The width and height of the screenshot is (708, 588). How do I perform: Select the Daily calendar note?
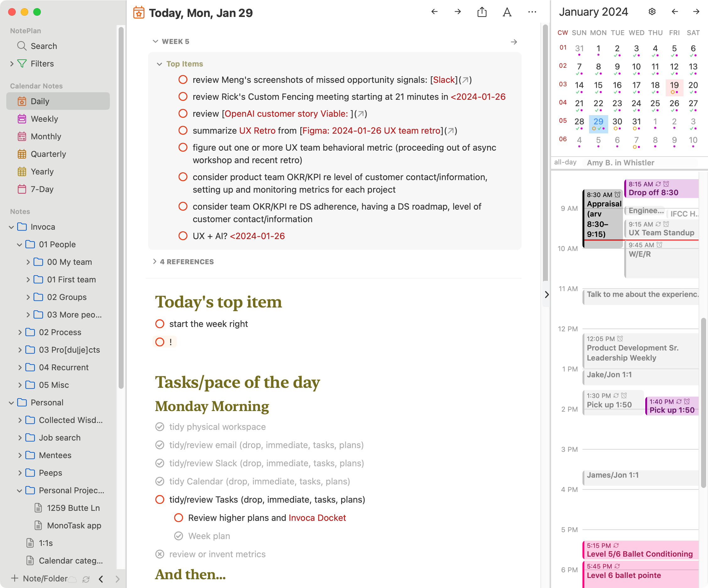pyautogui.click(x=58, y=101)
